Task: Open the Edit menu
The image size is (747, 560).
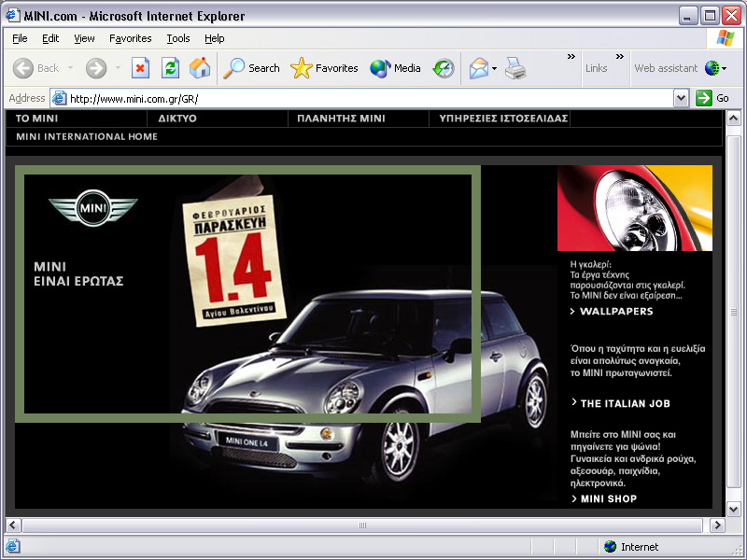Action: click(50, 38)
